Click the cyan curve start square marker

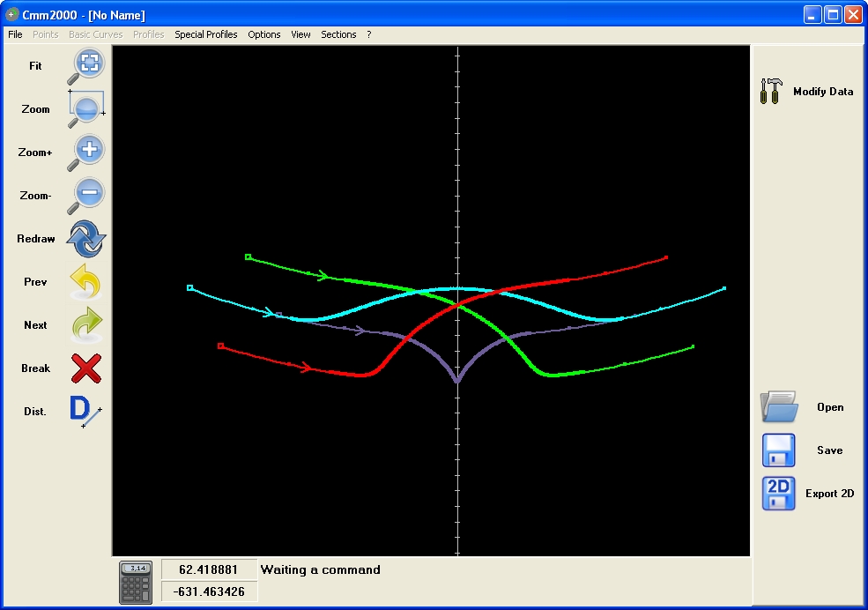189,288
